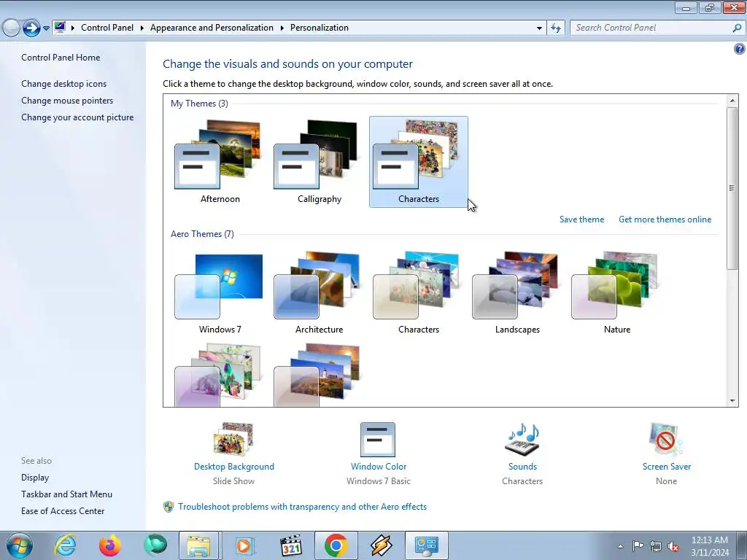Viewport: 747px width, 560px height.
Task: Launch Google Chrome from the taskbar
Action: 336,545
